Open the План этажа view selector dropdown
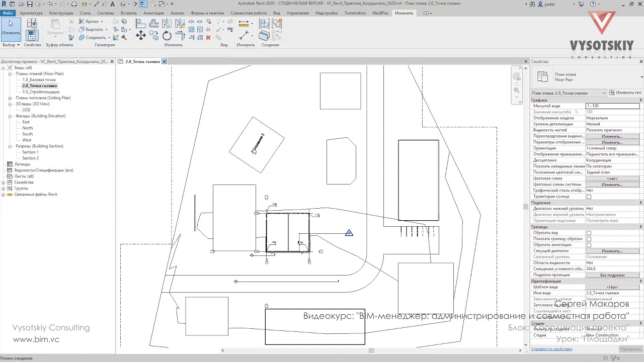The width and height of the screenshot is (644, 362). point(569,93)
